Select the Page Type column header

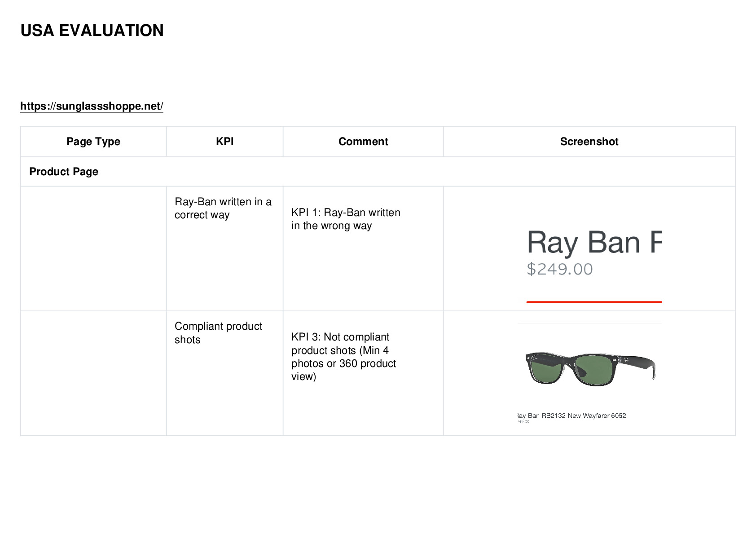click(x=93, y=141)
